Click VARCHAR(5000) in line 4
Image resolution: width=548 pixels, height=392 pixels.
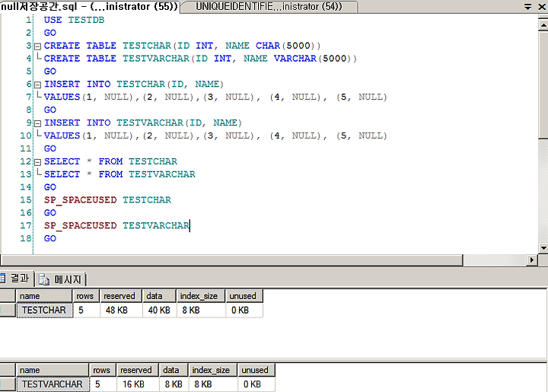(x=315, y=59)
